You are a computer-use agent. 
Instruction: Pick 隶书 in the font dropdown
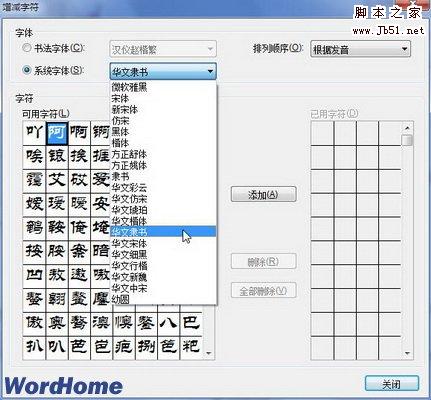click(163, 176)
